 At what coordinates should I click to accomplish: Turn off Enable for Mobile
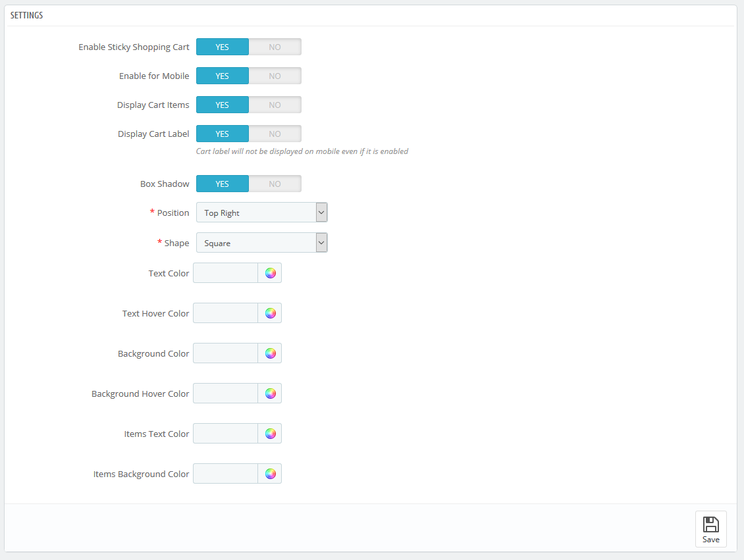point(275,76)
